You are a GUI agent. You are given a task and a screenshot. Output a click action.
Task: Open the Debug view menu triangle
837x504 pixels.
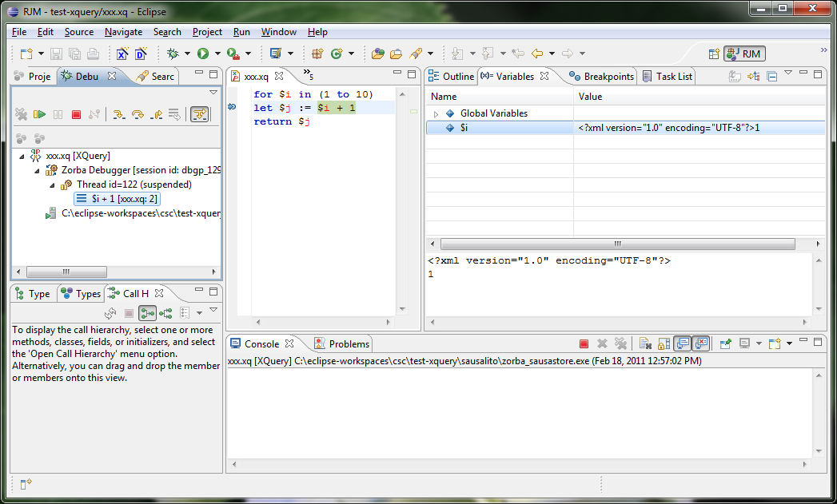tap(213, 91)
